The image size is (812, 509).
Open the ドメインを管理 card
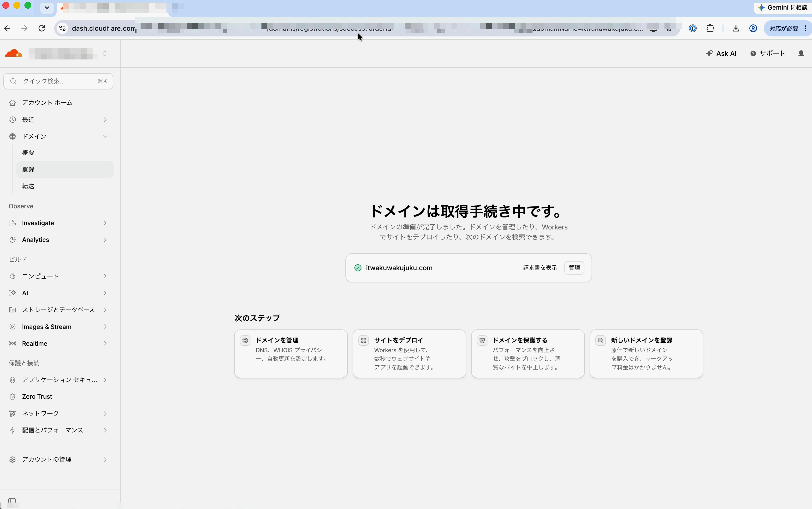pyautogui.click(x=291, y=353)
